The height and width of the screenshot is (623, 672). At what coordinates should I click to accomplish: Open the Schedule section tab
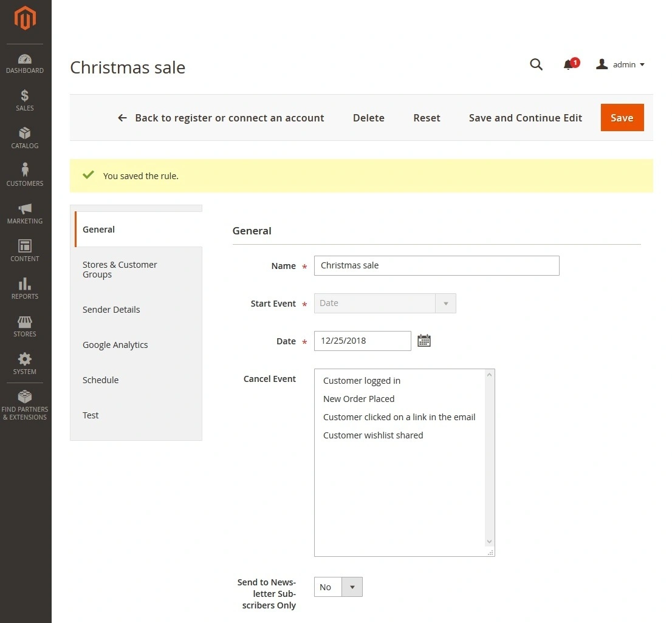click(x=100, y=380)
